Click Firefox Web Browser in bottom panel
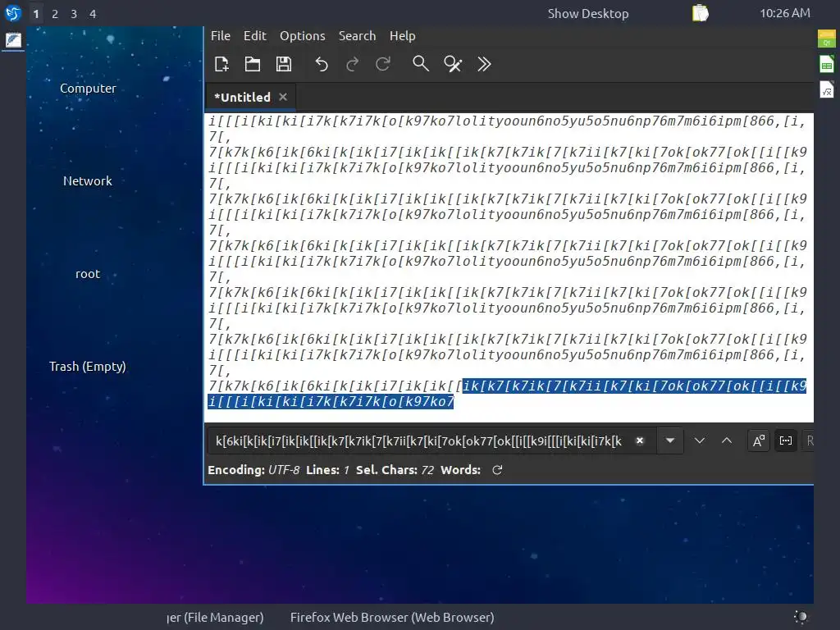840x630 pixels. point(392,617)
